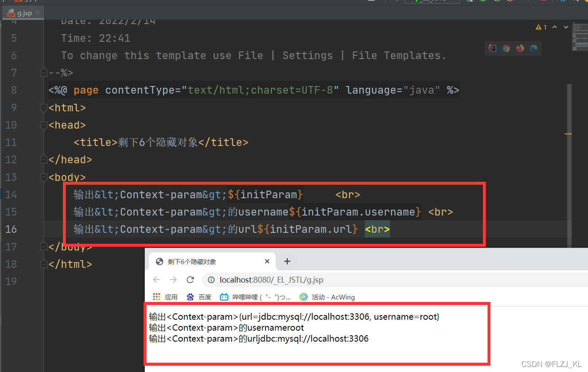Jump to next highlighted problem arrow
The height and width of the screenshot is (372, 588).
point(566,27)
